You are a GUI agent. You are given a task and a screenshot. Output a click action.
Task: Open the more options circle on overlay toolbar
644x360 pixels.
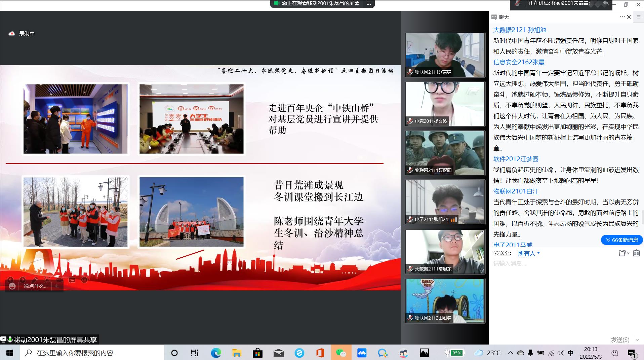(x=84, y=280)
